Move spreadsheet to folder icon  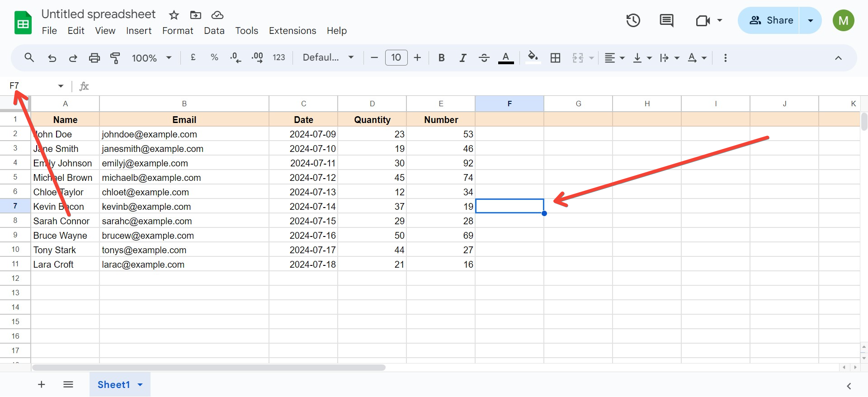pyautogui.click(x=195, y=15)
